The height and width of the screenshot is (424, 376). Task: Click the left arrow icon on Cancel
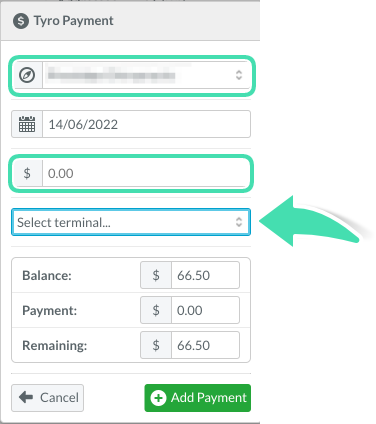26,397
